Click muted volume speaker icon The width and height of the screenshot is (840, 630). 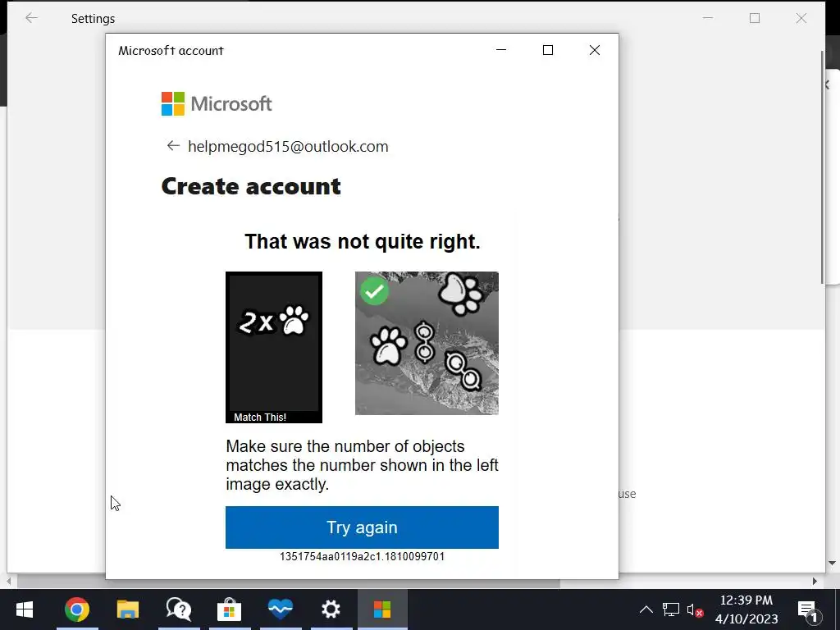(x=695, y=609)
